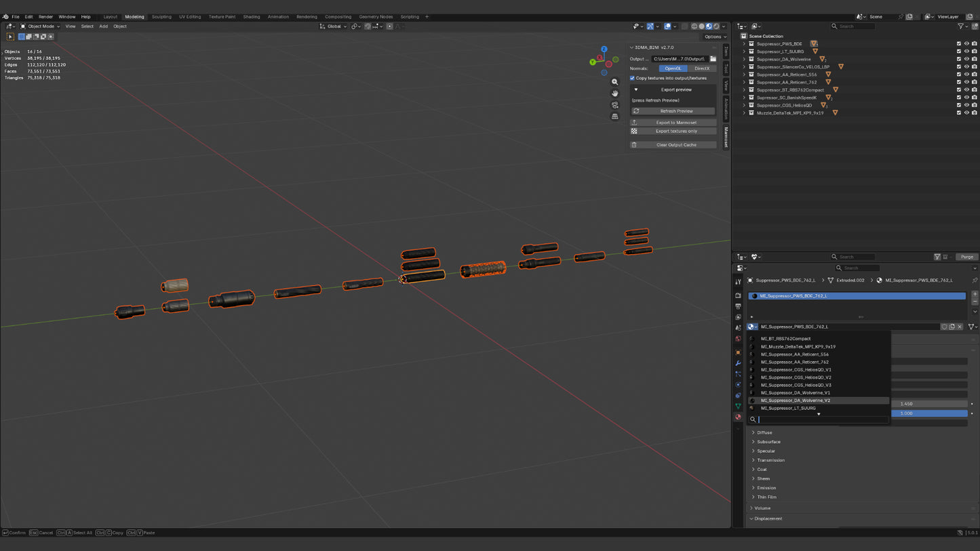Toggle camera view icon in the viewport gizmo
The height and width of the screenshot is (551, 980).
coord(614,105)
